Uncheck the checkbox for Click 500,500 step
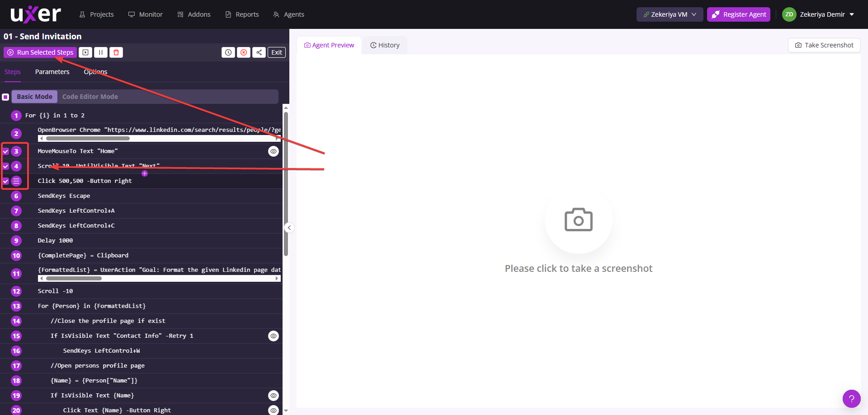The image size is (868, 415). (6, 181)
